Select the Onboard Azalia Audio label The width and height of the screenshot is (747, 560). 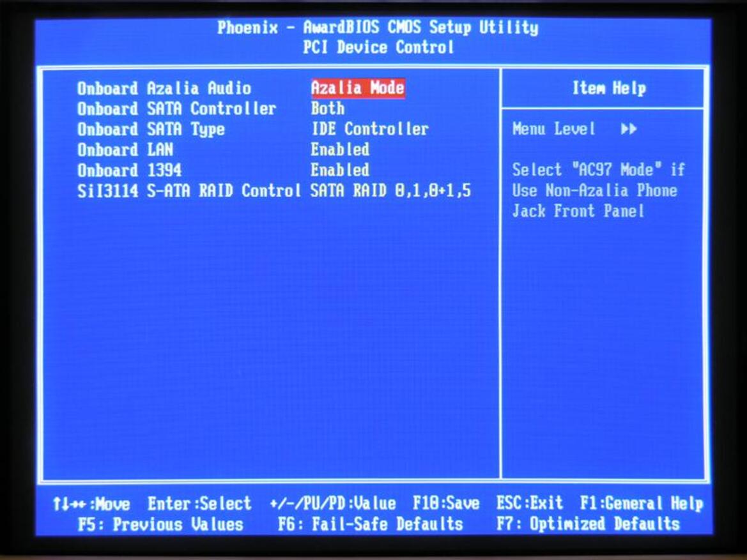tap(164, 89)
